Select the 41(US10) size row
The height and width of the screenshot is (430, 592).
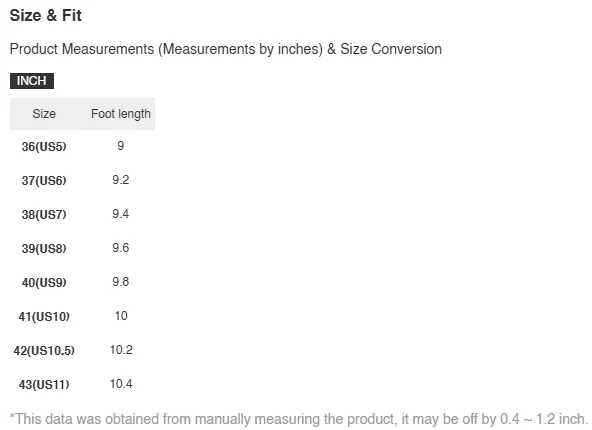click(x=82, y=316)
